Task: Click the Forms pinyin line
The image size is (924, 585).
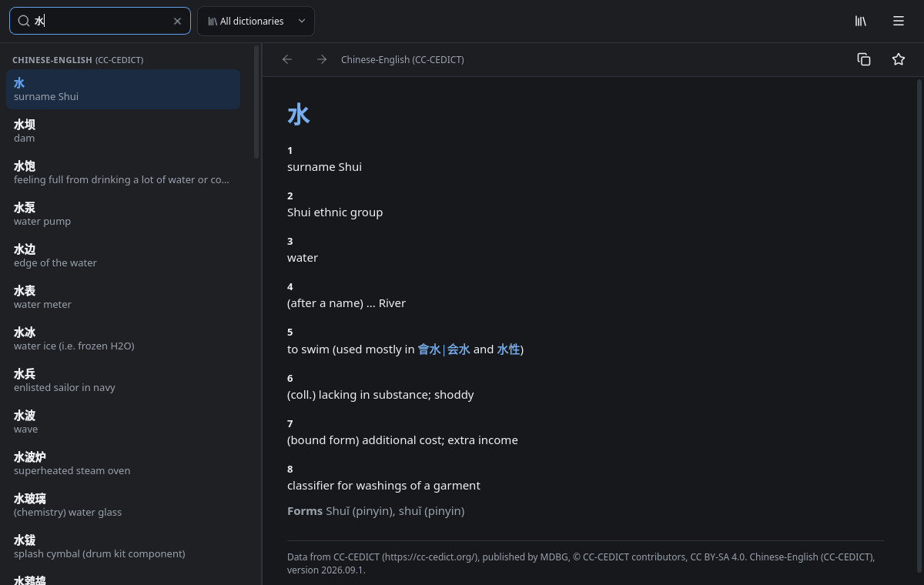Action: click(376, 510)
